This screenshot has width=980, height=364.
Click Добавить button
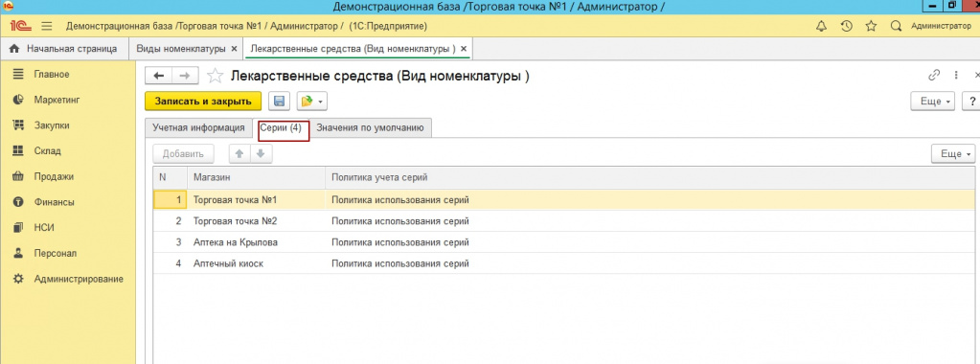click(183, 154)
